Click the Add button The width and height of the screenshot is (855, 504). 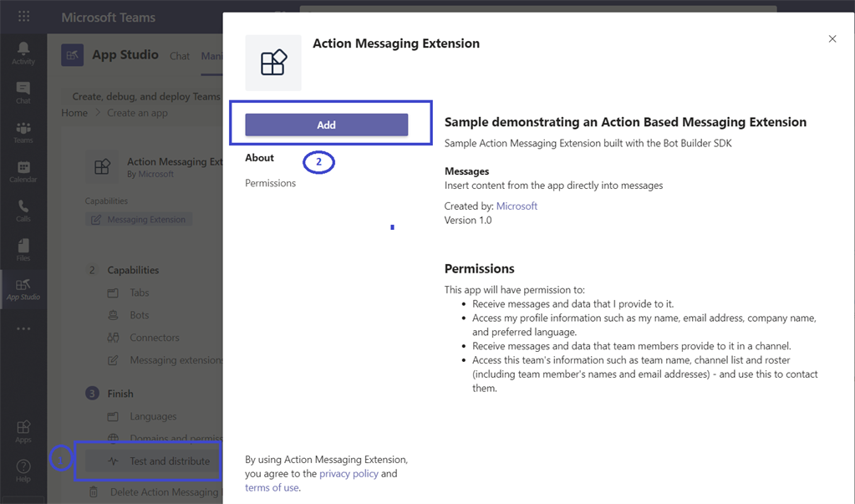point(326,124)
